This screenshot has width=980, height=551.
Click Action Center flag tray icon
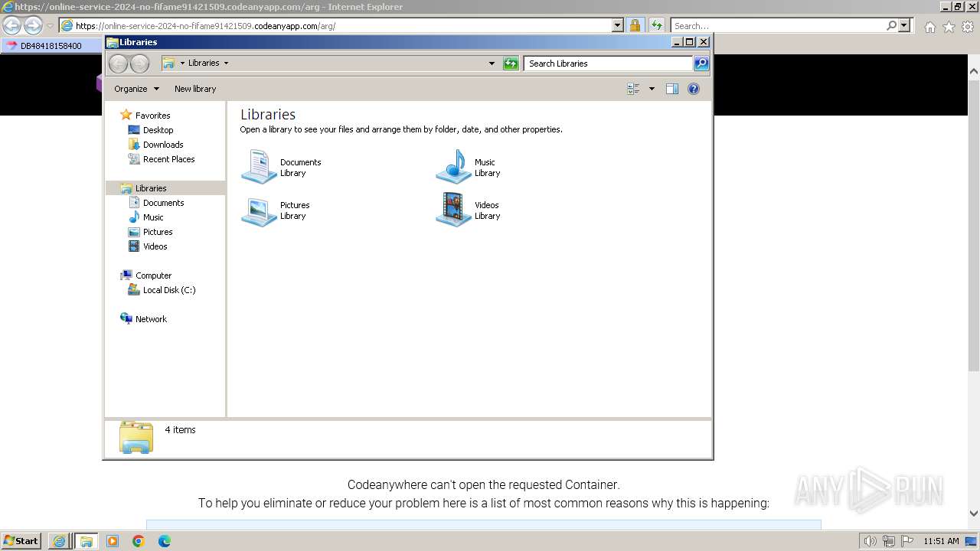[907, 541]
